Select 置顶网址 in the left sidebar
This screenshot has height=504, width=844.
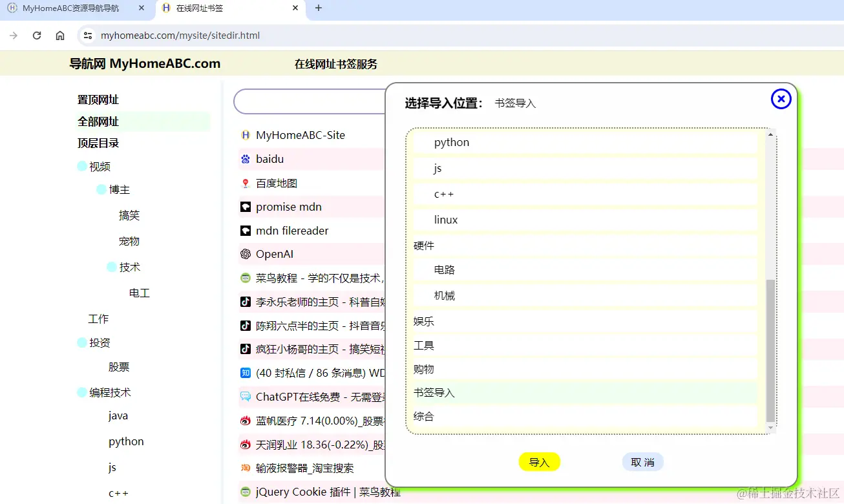click(x=98, y=99)
